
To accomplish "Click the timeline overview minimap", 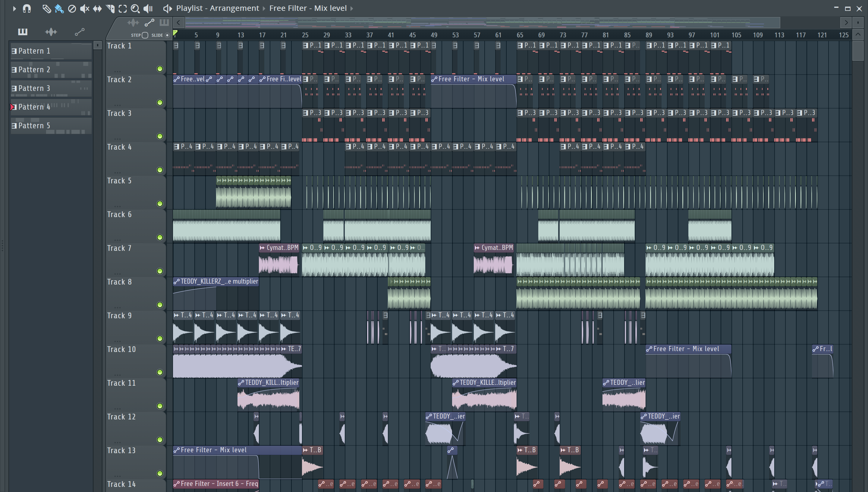I will coord(482,23).
